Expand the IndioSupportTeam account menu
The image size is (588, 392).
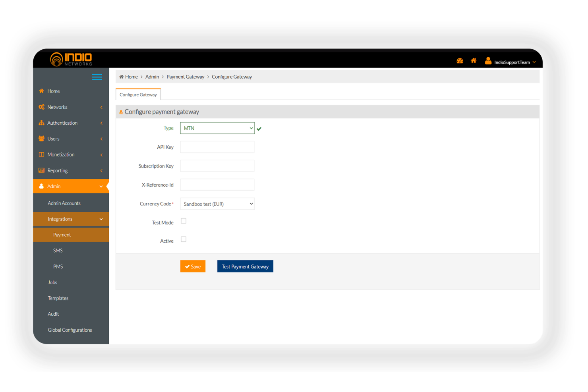click(x=512, y=62)
